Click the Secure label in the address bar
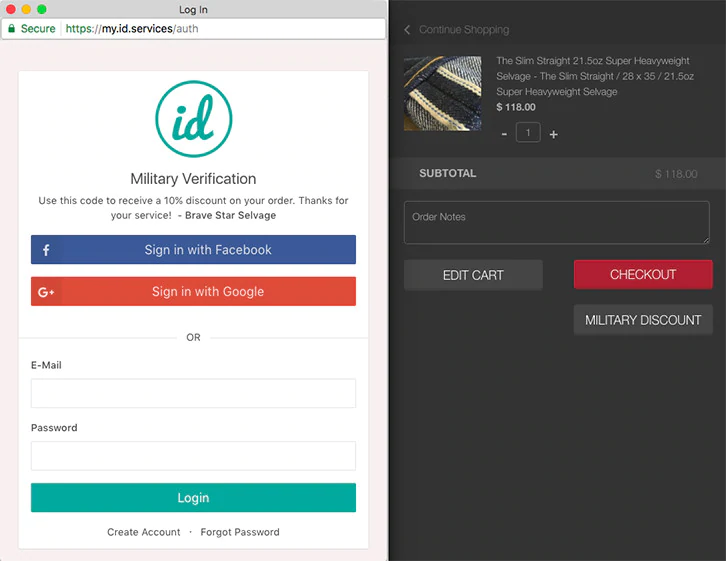Viewport: 726px width, 561px height. tap(38, 29)
